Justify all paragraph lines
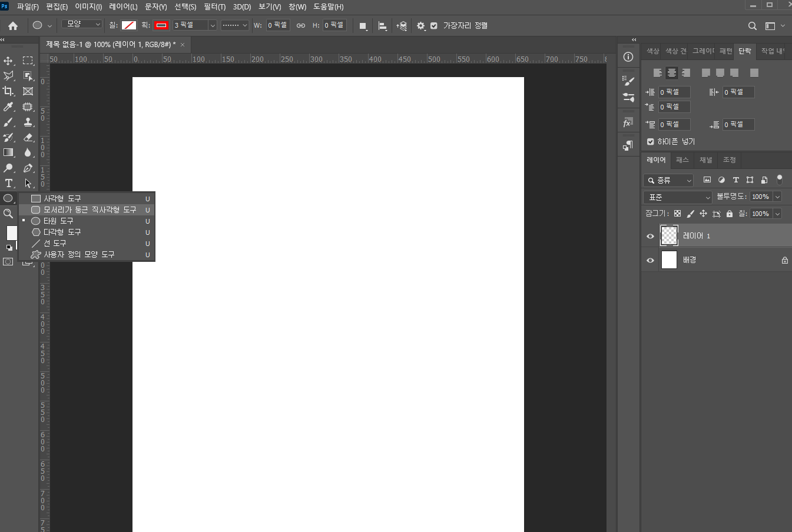The image size is (792, 532). click(x=754, y=73)
